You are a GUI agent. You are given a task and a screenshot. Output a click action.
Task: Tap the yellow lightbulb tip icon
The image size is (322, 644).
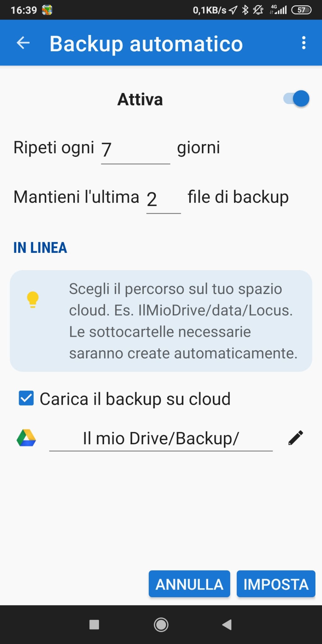coord(33,299)
